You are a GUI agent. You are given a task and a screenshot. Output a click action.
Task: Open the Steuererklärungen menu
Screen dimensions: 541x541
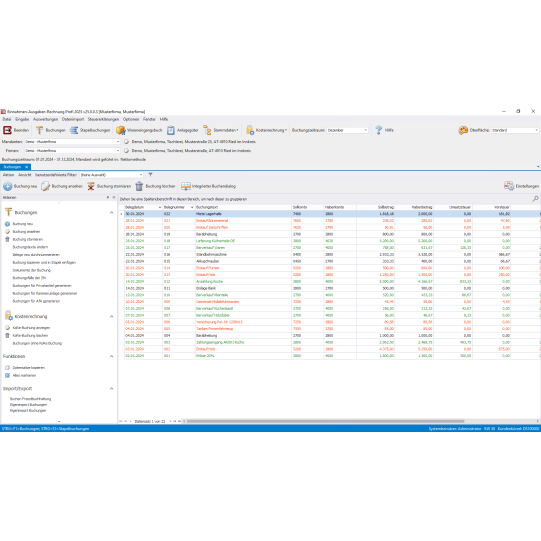coord(103,119)
